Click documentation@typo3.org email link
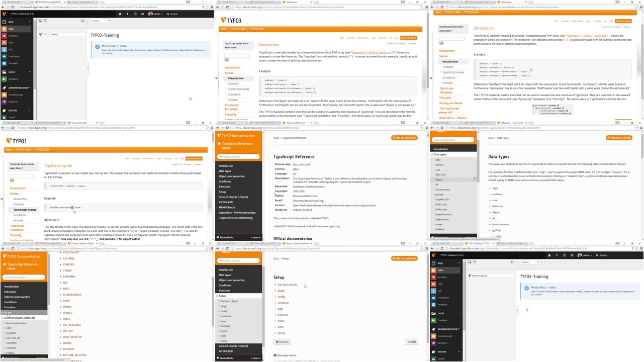The height and width of the screenshot is (362, 644). click(x=308, y=201)
